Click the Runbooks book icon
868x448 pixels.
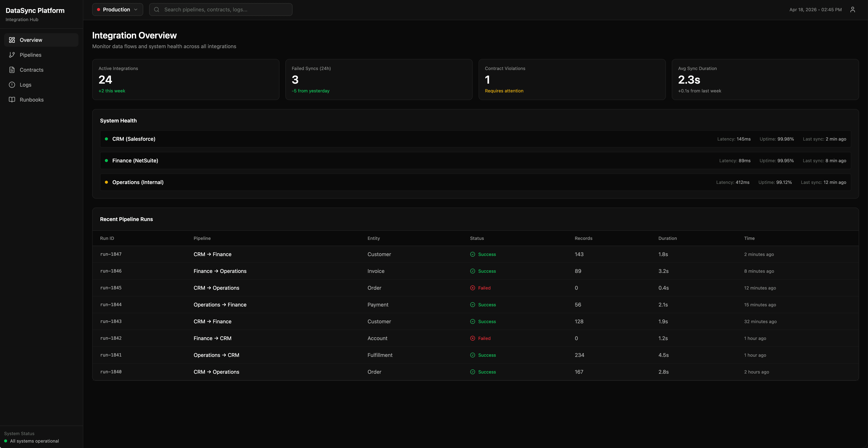click(x=12, y=100)
